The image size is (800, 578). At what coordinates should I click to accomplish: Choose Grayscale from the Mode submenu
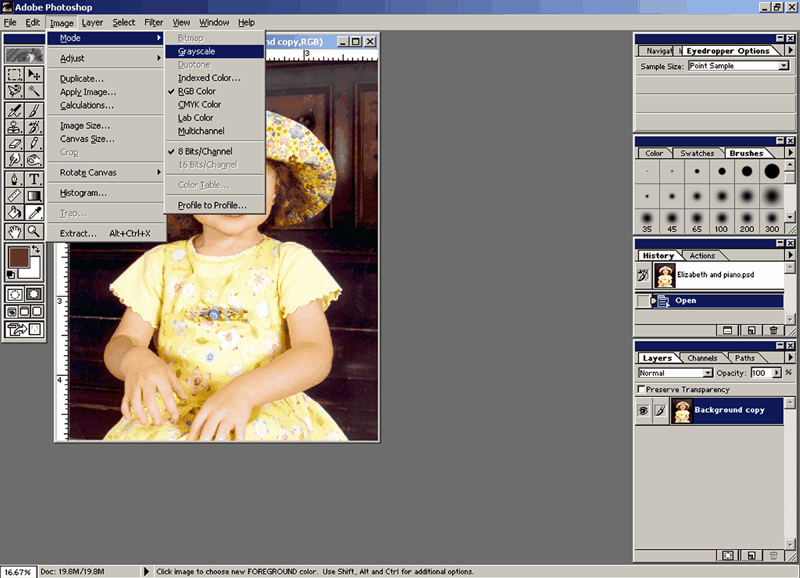(196, 51)
